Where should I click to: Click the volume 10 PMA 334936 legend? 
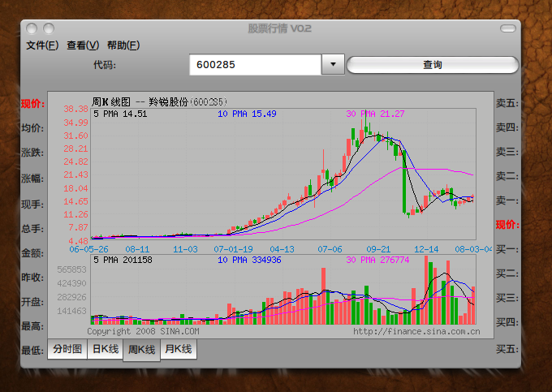pyautogui.click(x=249, y=260)
